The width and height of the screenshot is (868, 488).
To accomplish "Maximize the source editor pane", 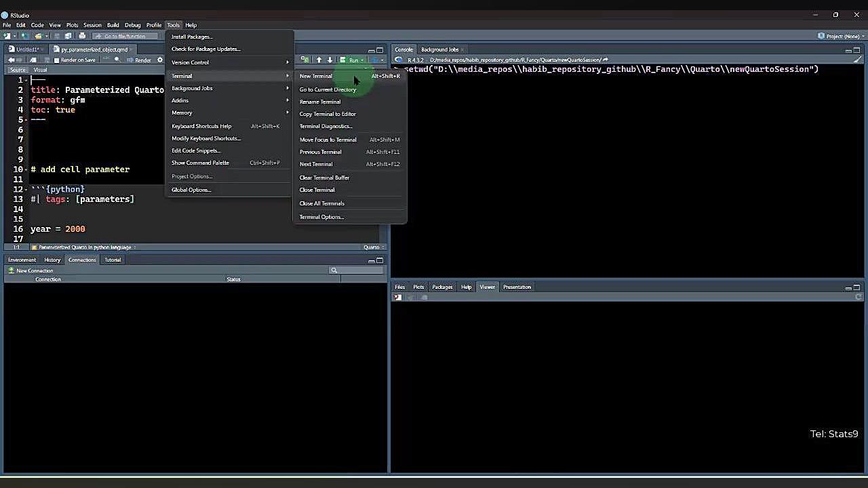I will (x=380, y=49).
